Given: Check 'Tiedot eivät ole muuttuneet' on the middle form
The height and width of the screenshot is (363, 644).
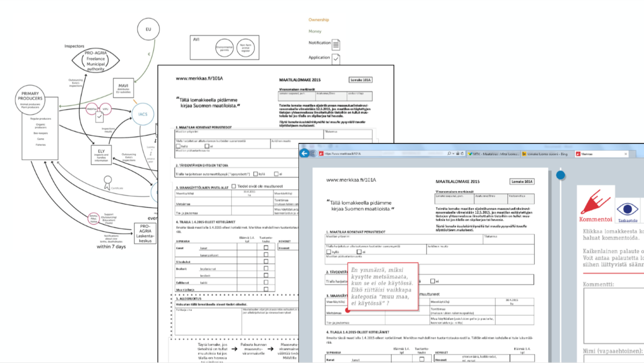Looking at the screenshot, I should coord(234,186).
